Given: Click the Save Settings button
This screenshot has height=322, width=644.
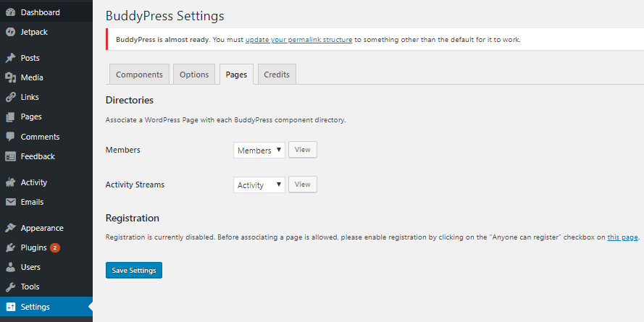Looking at the screenshot, I should point(134,271).
